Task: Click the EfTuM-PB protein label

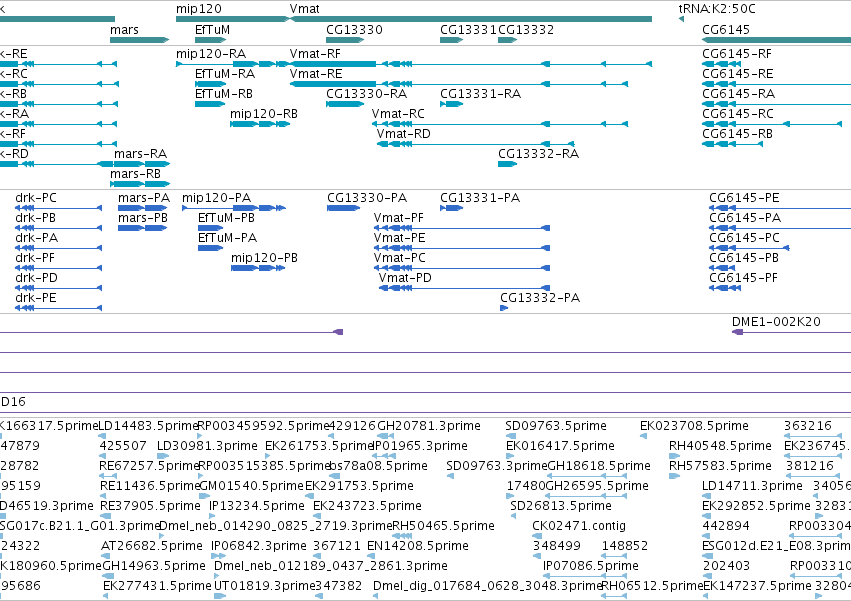Action: point(226,218)
